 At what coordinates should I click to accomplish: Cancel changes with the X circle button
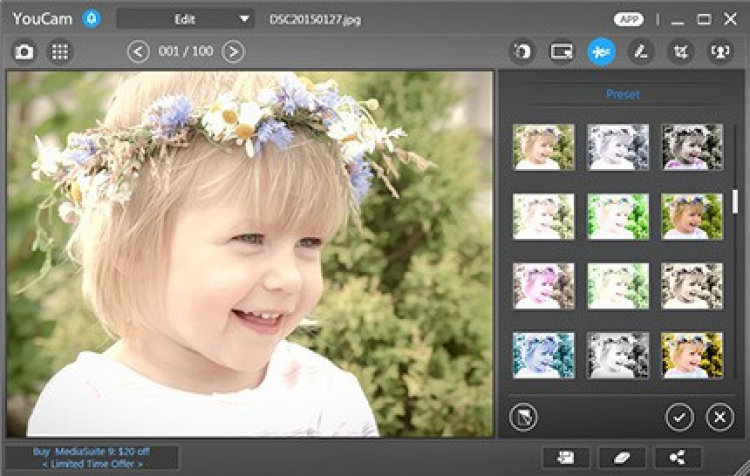[x=720, y=417]
